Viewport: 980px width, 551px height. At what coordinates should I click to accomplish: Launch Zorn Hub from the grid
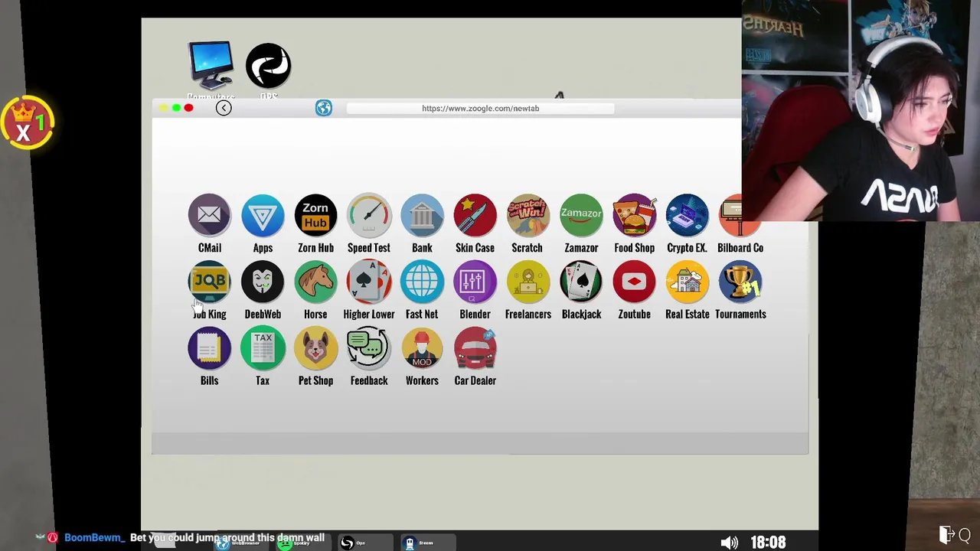(x=315, y=215)
